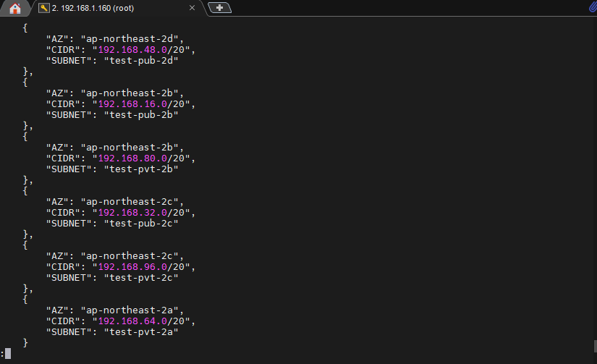Click the subnet name "test-pub-2b"

(x=141, y=115)
